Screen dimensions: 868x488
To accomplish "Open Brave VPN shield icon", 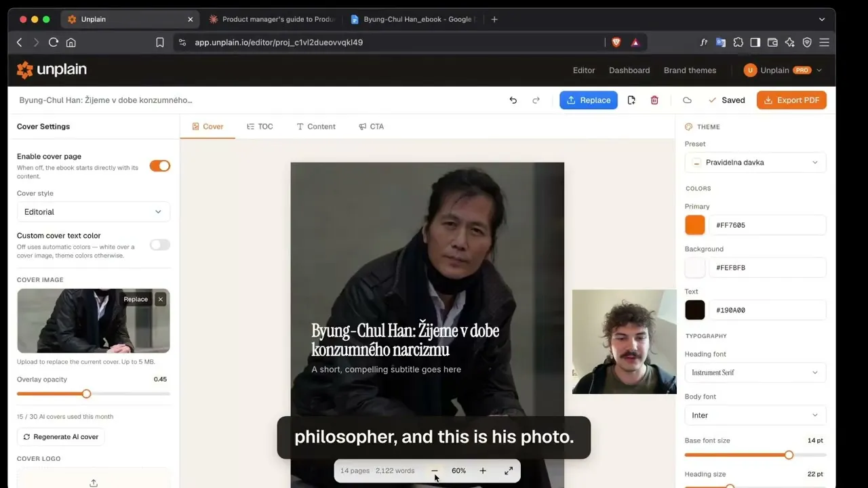I will [x=807, y=42].
